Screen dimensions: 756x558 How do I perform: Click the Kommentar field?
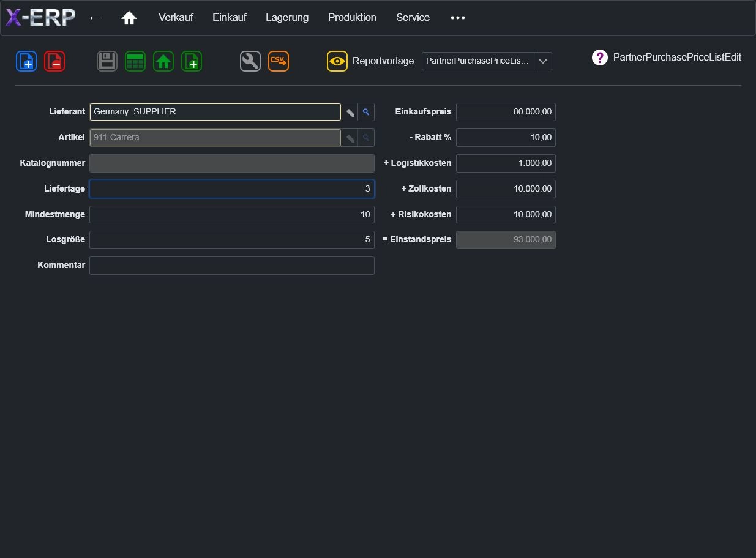[232, 266]
